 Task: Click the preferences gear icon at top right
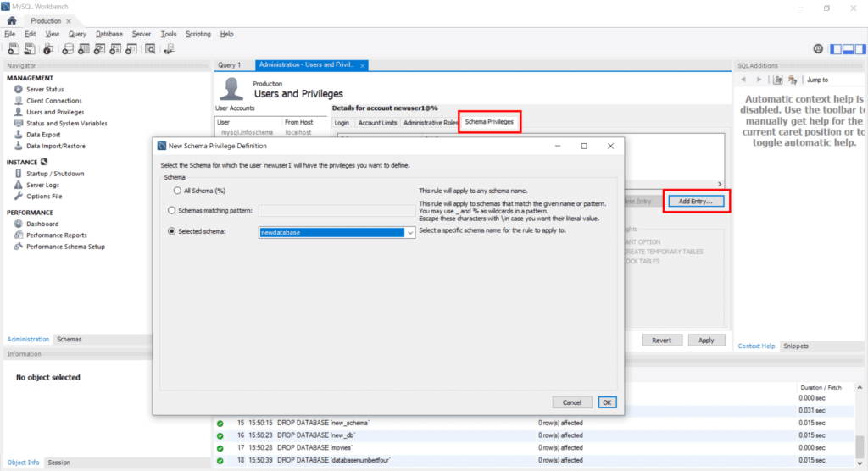pos(818,48)
